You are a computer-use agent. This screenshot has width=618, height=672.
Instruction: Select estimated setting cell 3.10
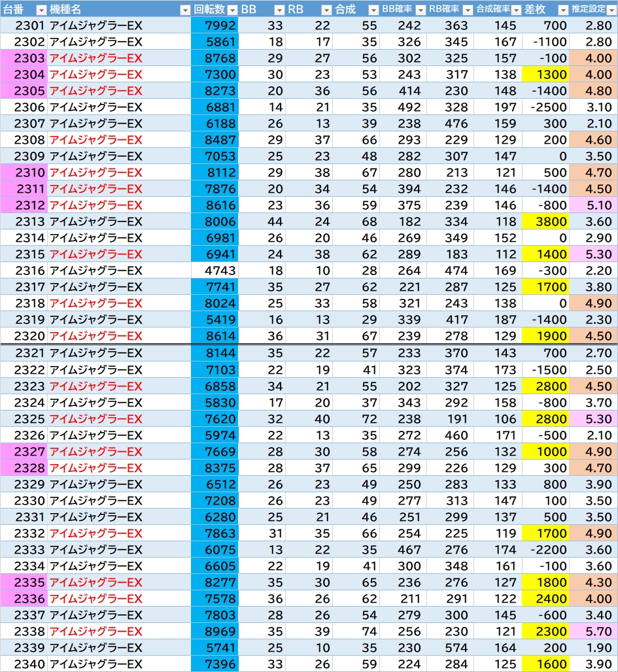594,107
